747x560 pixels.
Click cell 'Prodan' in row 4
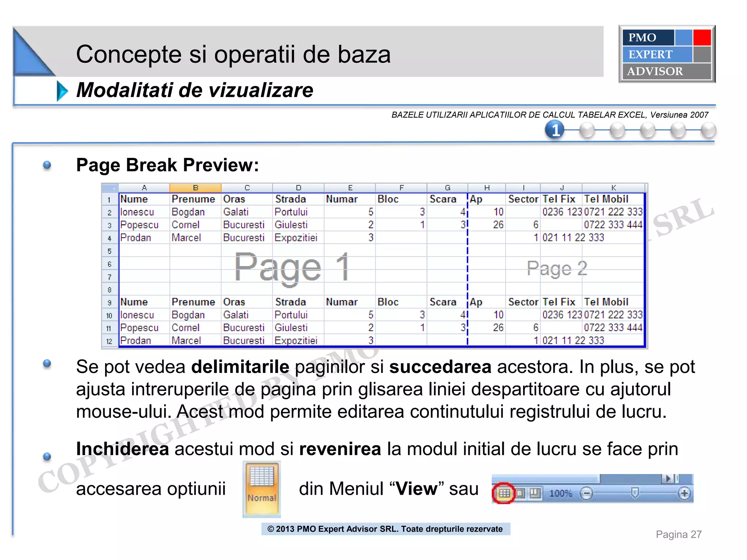[144, 238]
